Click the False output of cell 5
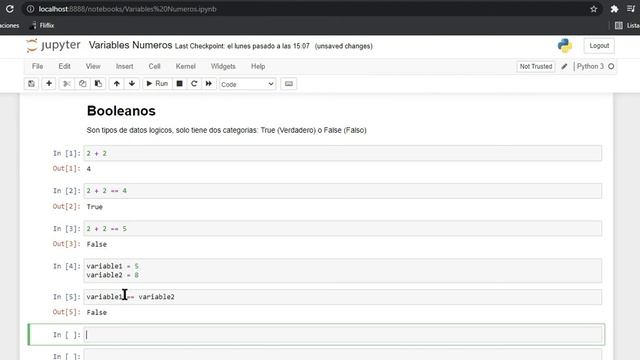Screen dimensions: 640x360 pos(97,312)
